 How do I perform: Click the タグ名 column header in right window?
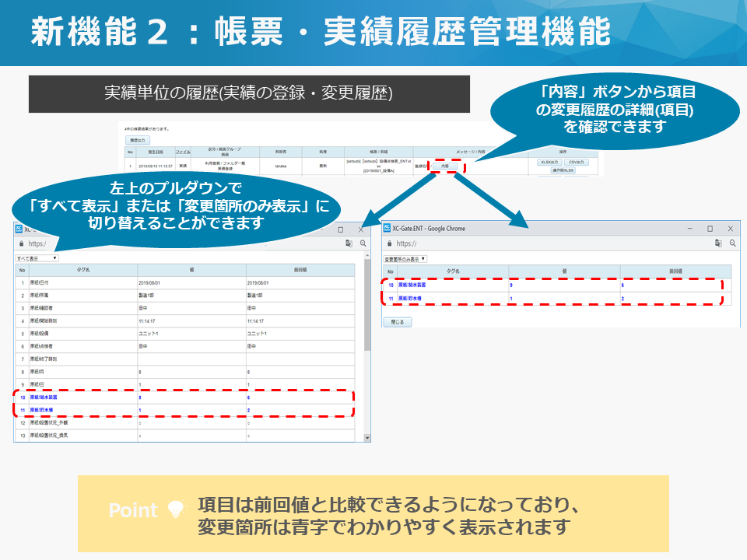[x=453, y=271]
